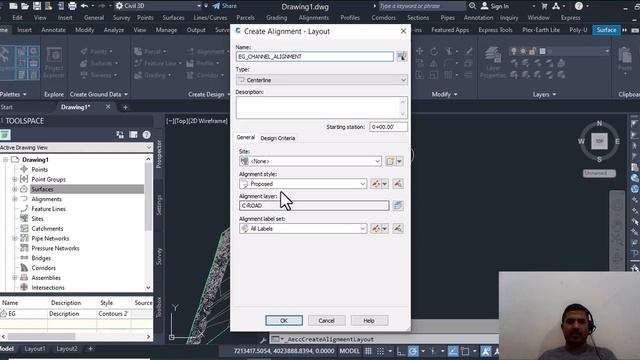Switch to the Design Criteria tab
The image size is (640, 360).
[278, 138]
